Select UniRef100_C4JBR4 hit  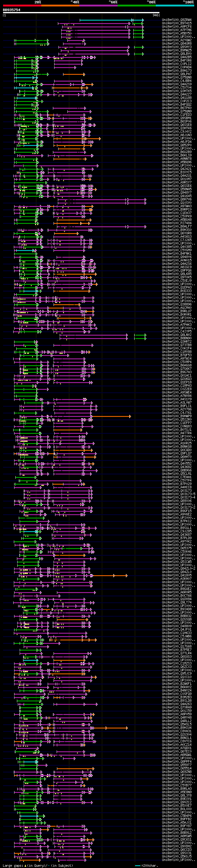tap(177, 81)
